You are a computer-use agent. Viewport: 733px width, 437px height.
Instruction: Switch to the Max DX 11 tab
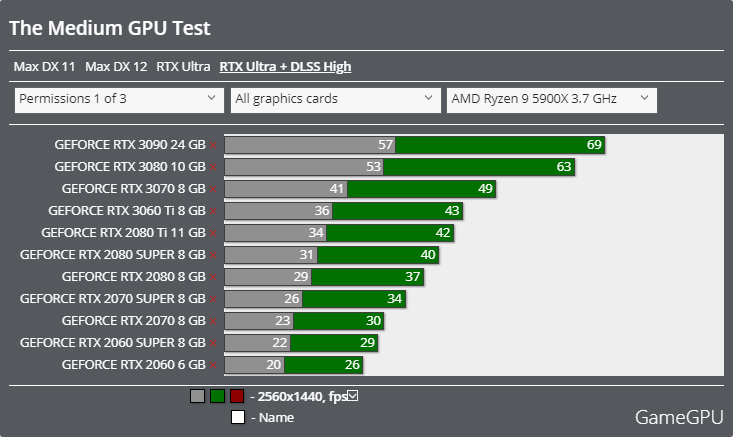pyautogui.click(x=44, y=67)
